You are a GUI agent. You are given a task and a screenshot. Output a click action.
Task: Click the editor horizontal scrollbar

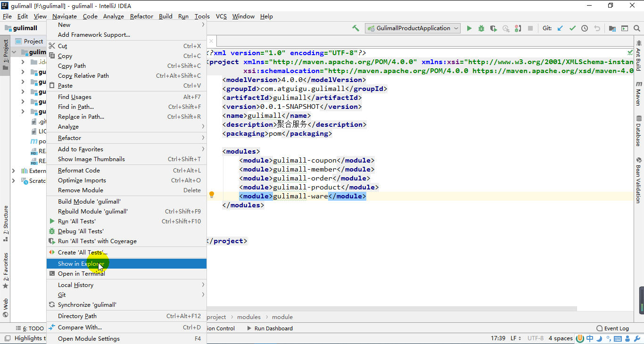391,309
